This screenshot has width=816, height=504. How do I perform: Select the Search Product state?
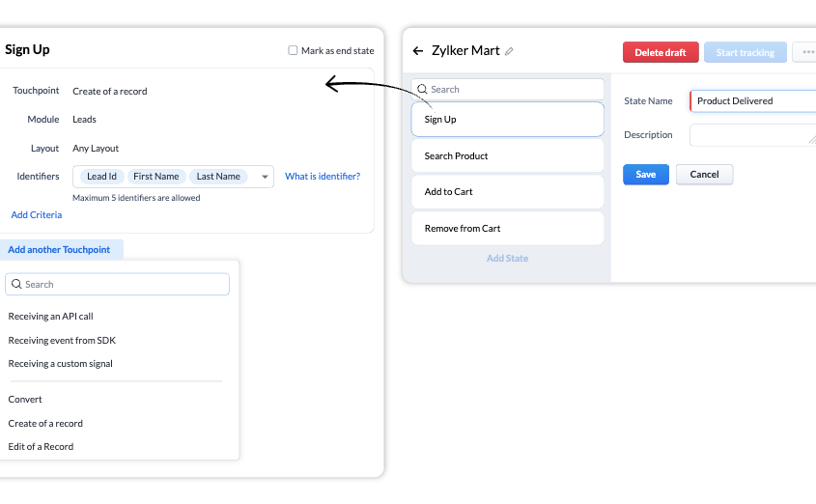pyautogui.click(x=507, y=156)
